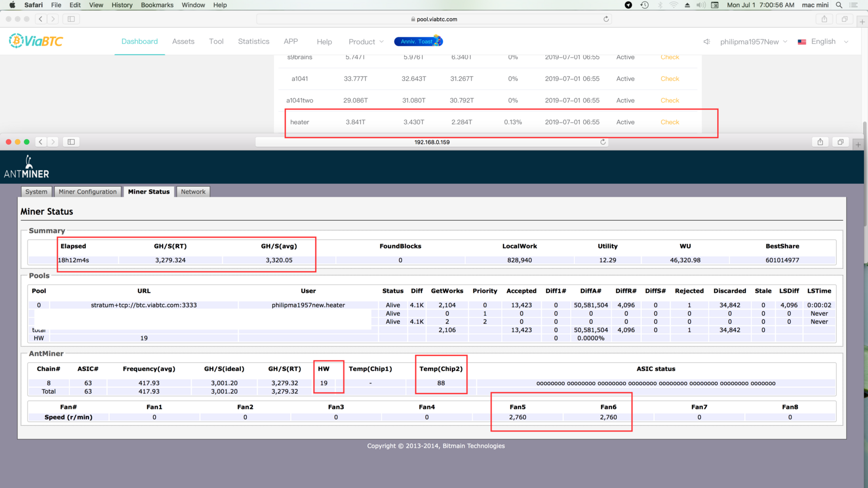The image size is (868, 488).
Task: Open the Safari menu in menu bar
Action: (x=34, y=5)
